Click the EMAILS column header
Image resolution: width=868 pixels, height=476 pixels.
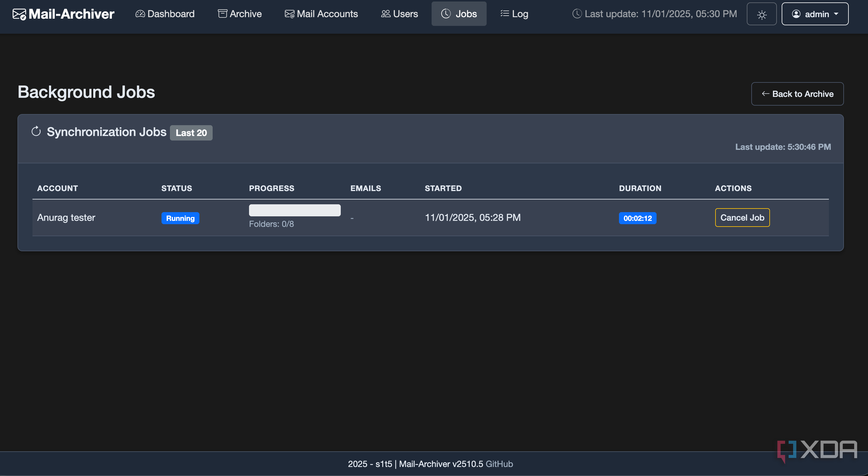click(366, 188)
